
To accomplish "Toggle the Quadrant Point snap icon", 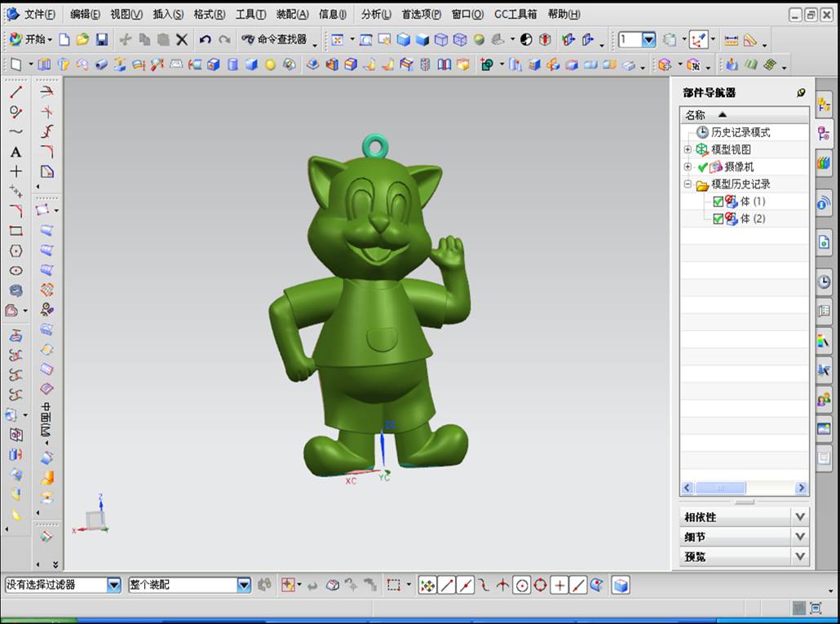I will (541, 585).
